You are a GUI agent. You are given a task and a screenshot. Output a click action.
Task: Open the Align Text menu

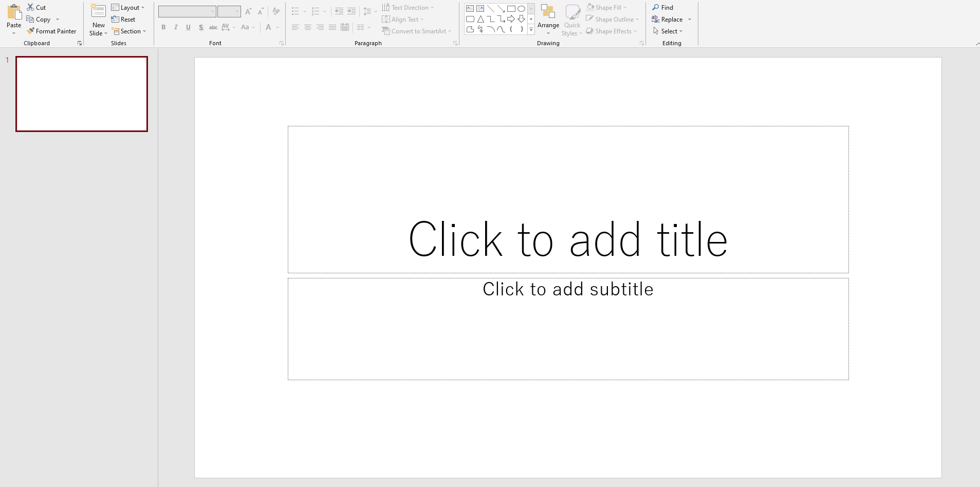tap(403, 20)
